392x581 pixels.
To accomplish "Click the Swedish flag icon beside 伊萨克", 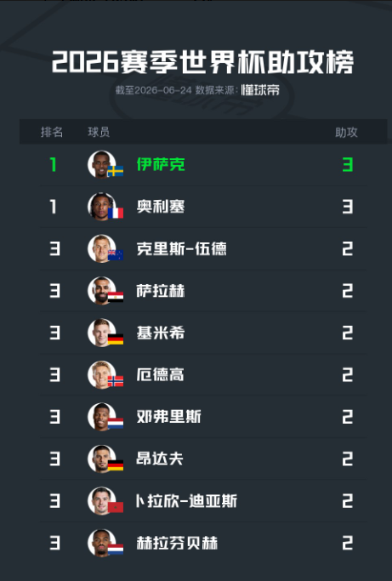I will pos(116,171).
